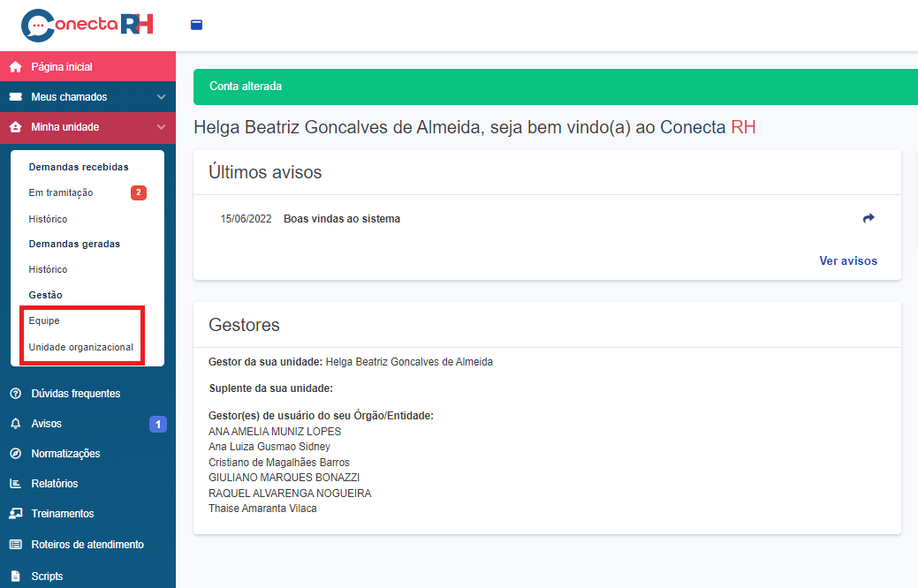Open Roteiros de atendimento in sidebar
Image resolution: width=918 pixels, height=588 pixels.
coord(87,545)
